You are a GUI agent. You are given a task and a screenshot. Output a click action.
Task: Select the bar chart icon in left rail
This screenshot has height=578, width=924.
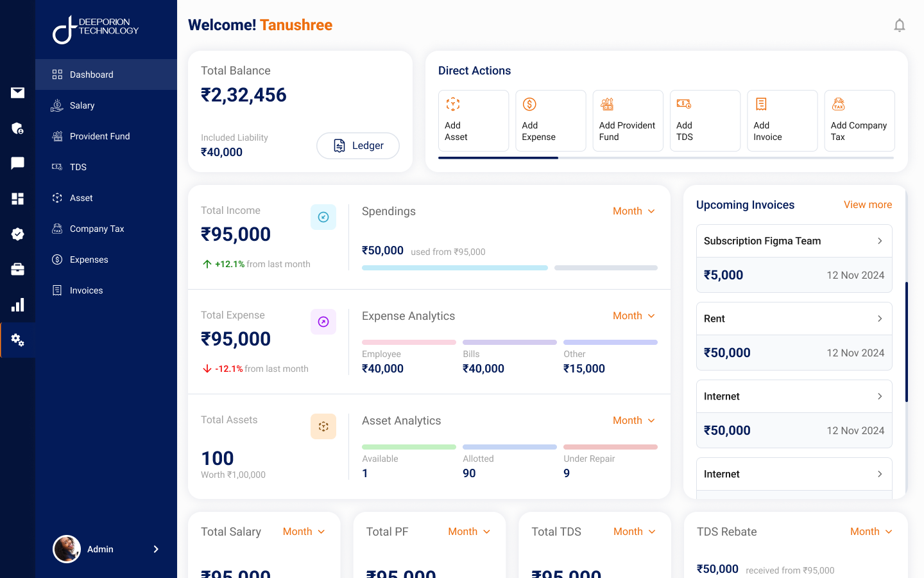pos(18,305)
